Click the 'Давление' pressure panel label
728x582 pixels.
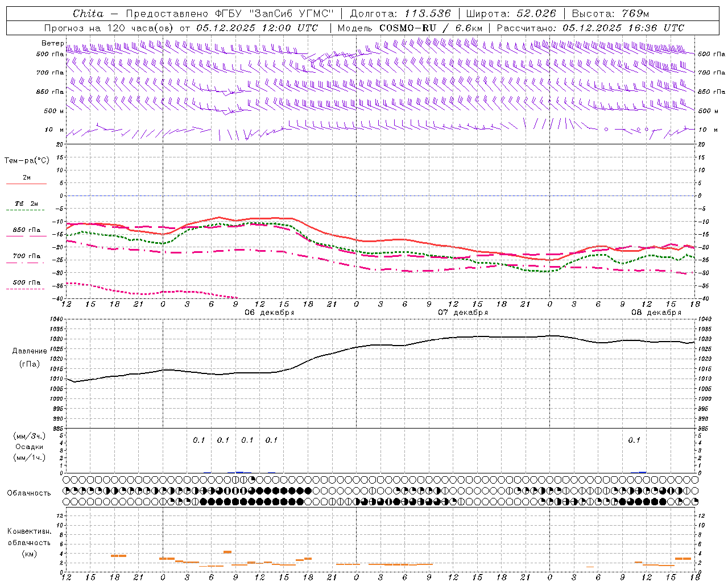click(x=30, y=351)
